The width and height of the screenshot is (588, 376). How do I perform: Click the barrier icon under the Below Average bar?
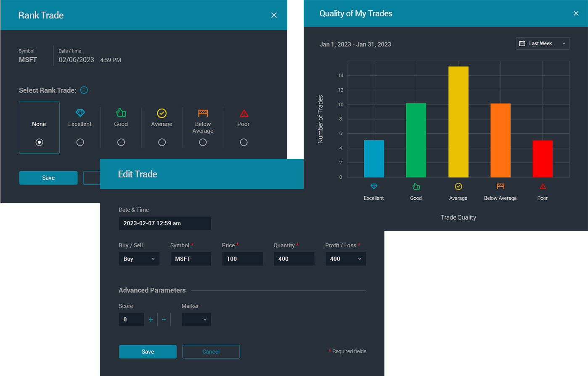pos(501,186)
